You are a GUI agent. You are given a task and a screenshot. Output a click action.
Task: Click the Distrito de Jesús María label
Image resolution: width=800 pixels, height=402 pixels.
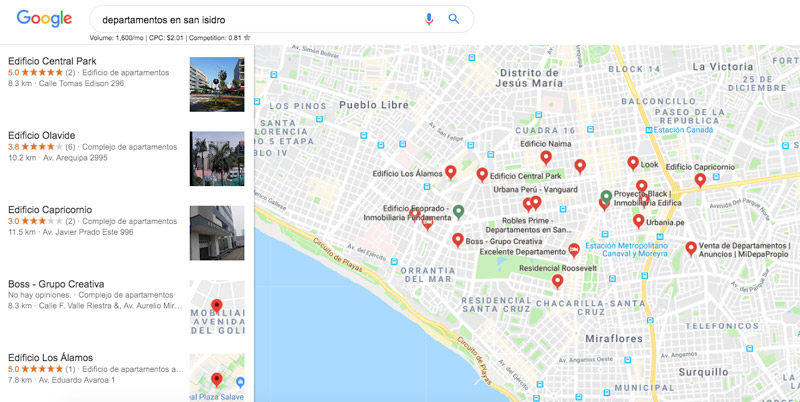tap(531, 78)
